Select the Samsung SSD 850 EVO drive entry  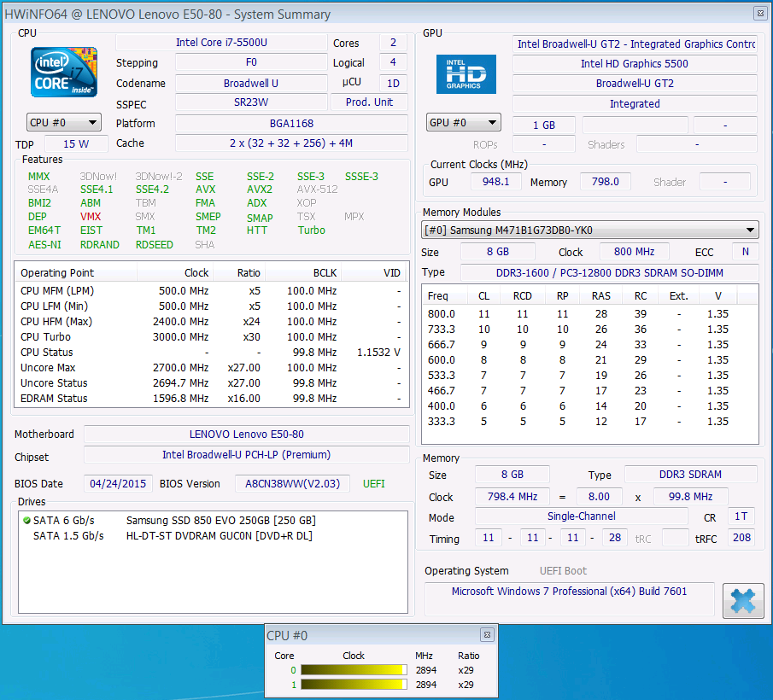pyautogui.click(x=213, y=520)
